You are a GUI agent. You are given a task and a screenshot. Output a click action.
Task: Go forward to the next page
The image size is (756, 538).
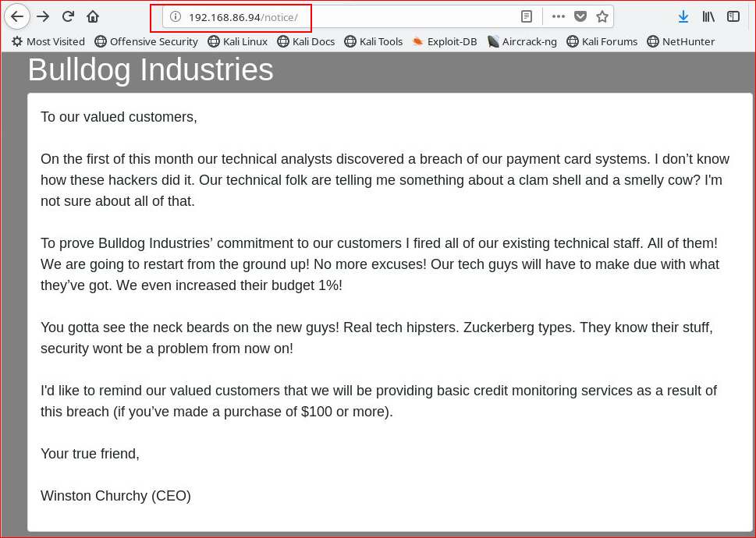pyautogui.click(x=43, y=17)
